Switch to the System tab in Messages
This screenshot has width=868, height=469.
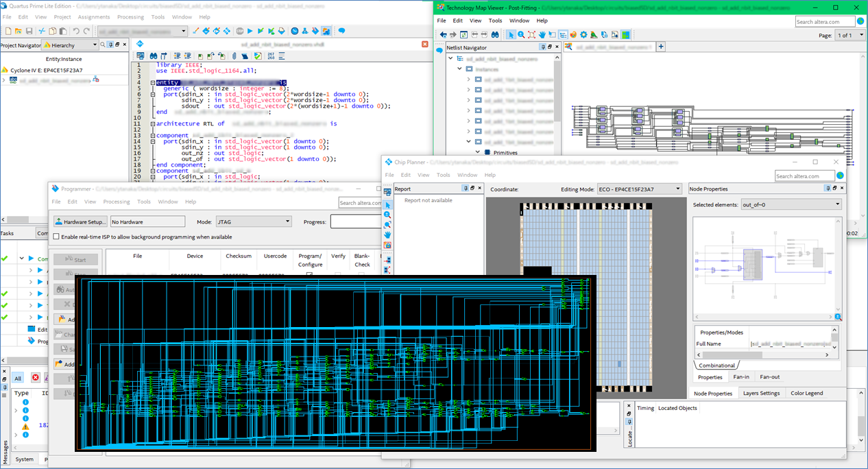click(24, 459)
